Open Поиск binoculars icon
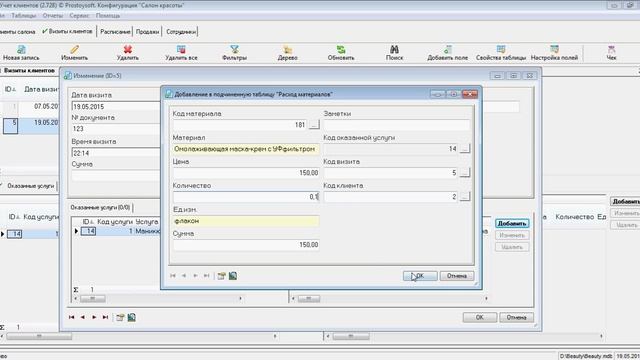Screen dimensions: 640x360 coord(394,50)
